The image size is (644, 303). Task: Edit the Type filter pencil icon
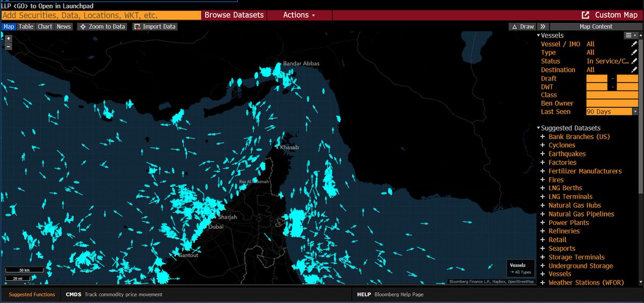click(634, 53)
